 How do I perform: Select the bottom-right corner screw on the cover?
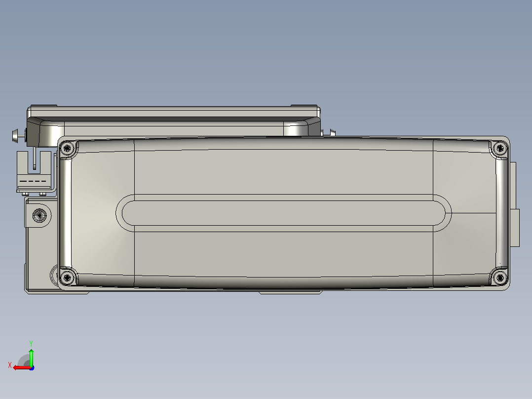pos(500,278)
